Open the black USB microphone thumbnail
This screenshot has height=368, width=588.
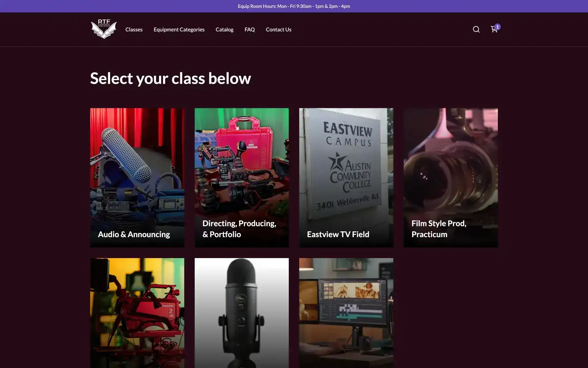242,313
